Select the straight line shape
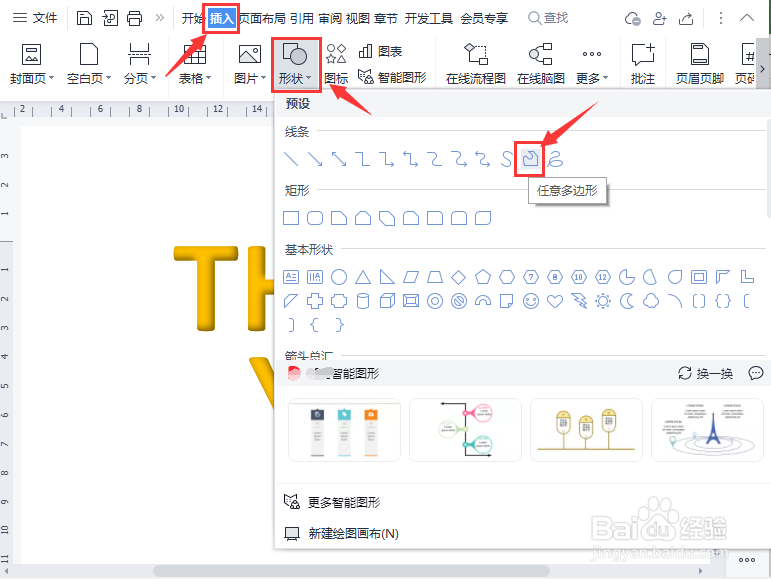 coord(291,159)
